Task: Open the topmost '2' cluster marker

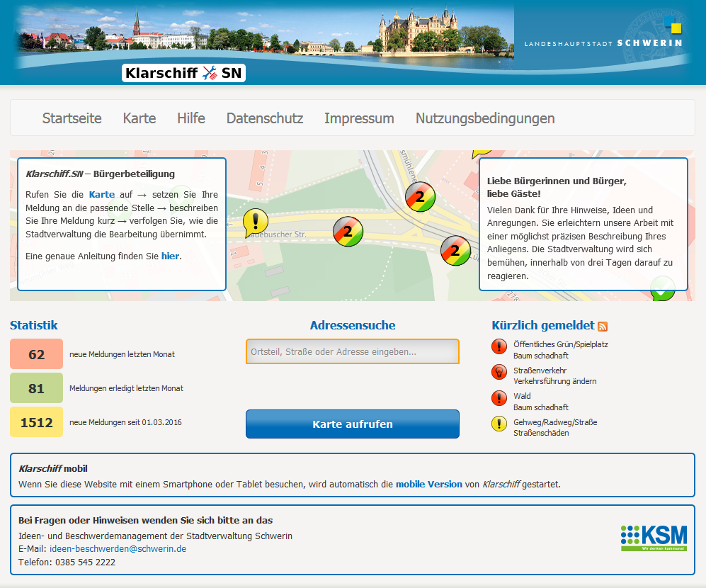Action: (420, 197)
